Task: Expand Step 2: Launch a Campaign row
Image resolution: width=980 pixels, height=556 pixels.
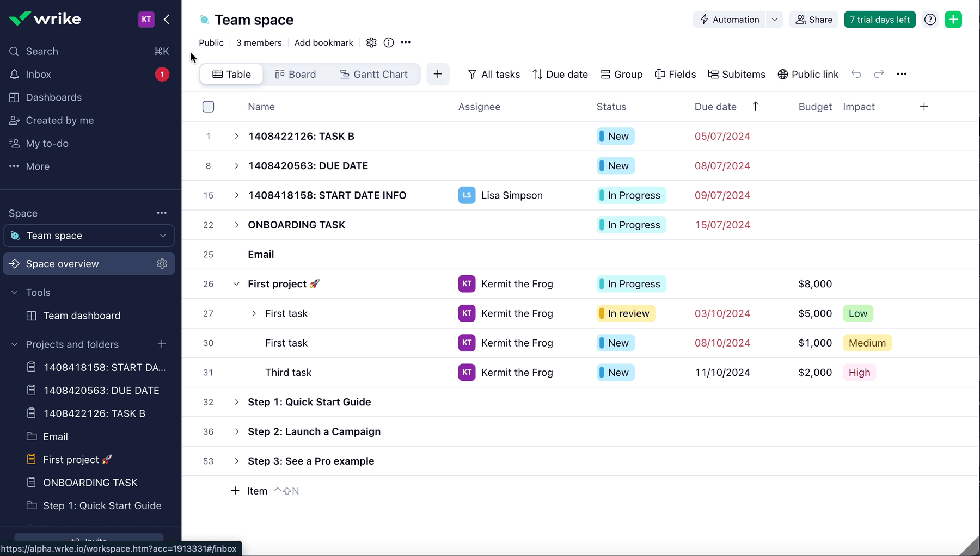Action: 236,431
